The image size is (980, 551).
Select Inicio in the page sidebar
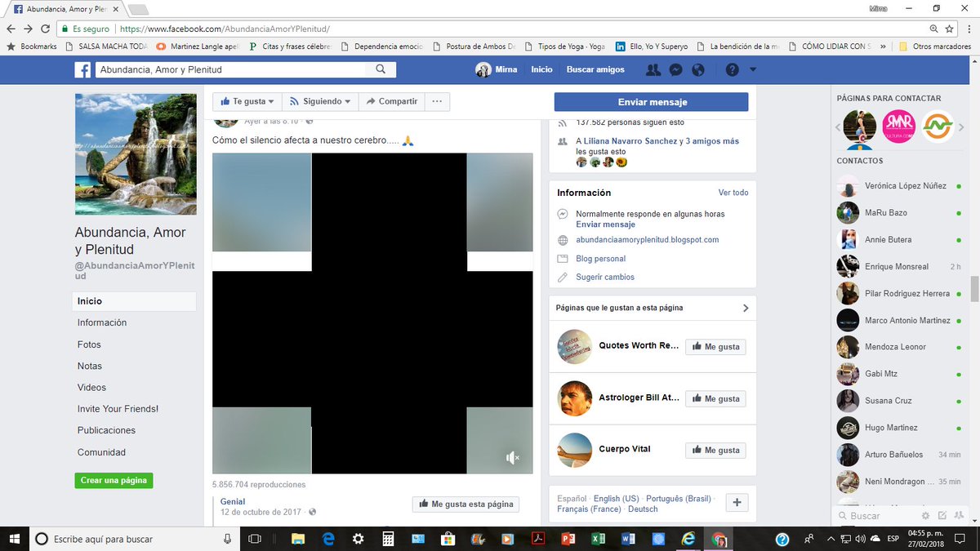(x=134, y=301)
